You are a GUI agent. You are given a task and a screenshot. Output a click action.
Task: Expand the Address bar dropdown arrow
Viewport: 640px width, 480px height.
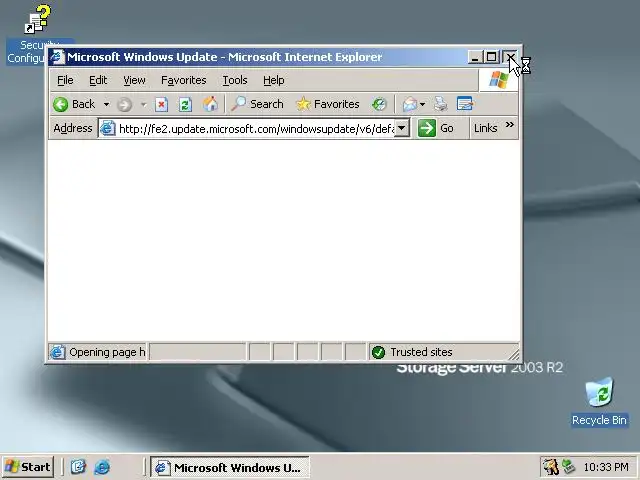click(x=402, y=129)
